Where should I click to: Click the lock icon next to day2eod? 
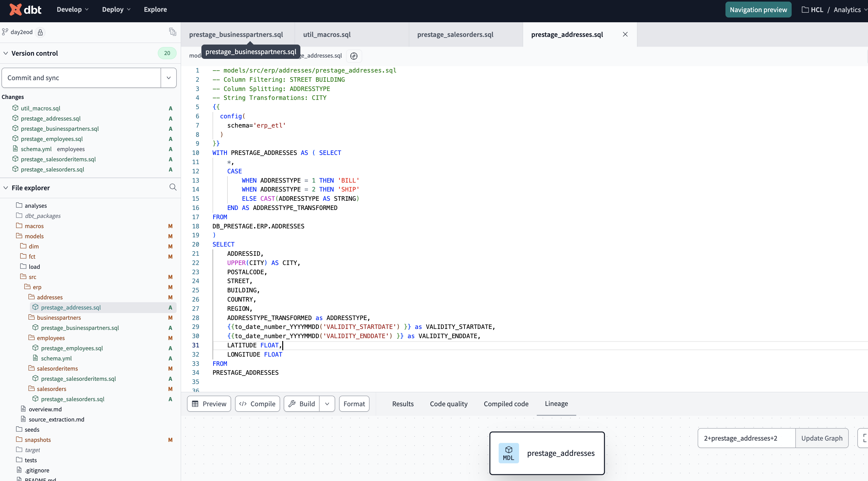40,32
